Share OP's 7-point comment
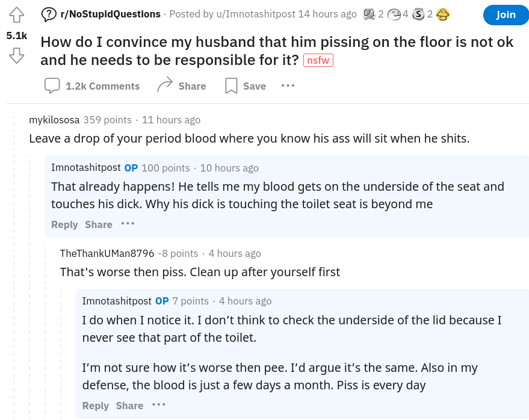This screenshot has height=420, width=529. click(129, 406)
